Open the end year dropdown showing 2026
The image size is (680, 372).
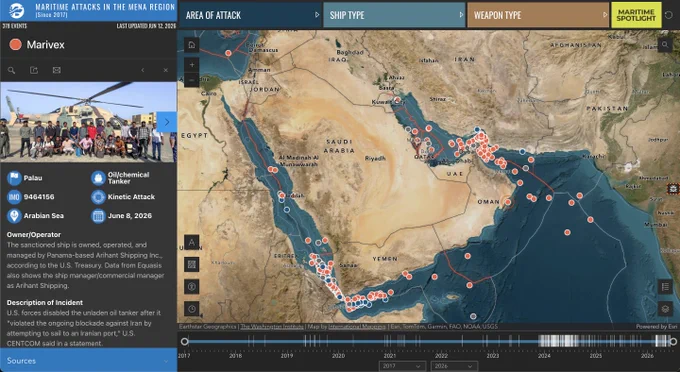point(454,366)
